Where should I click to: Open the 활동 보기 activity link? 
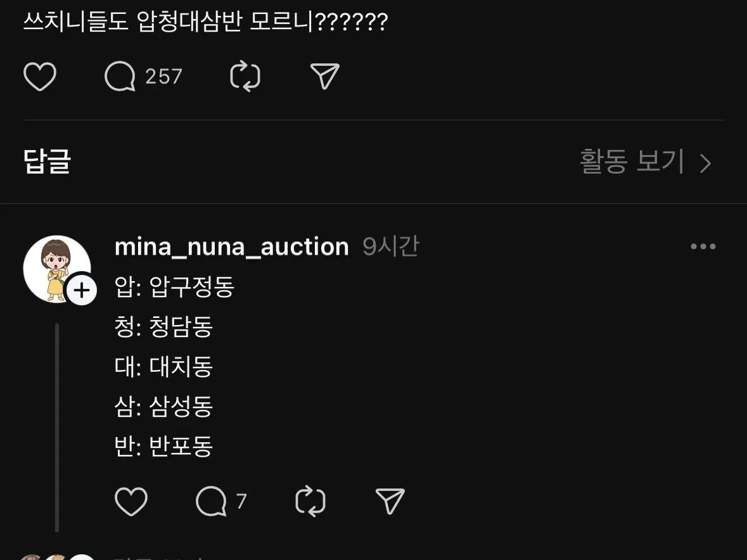(x=632, y=163)
